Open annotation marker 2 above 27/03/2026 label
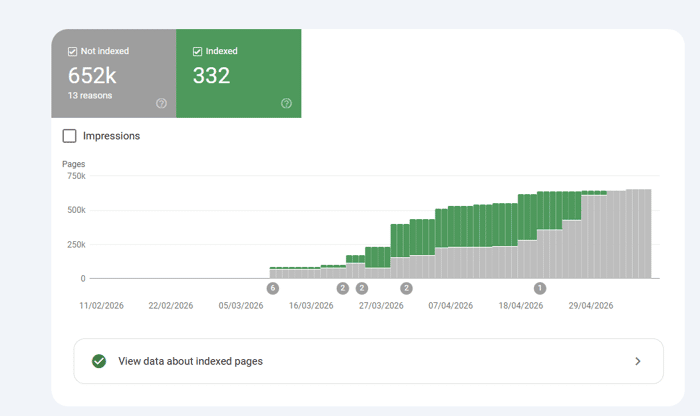Image resolution: width=700 pixels, height=416 pixels. [x=362, y=288]
